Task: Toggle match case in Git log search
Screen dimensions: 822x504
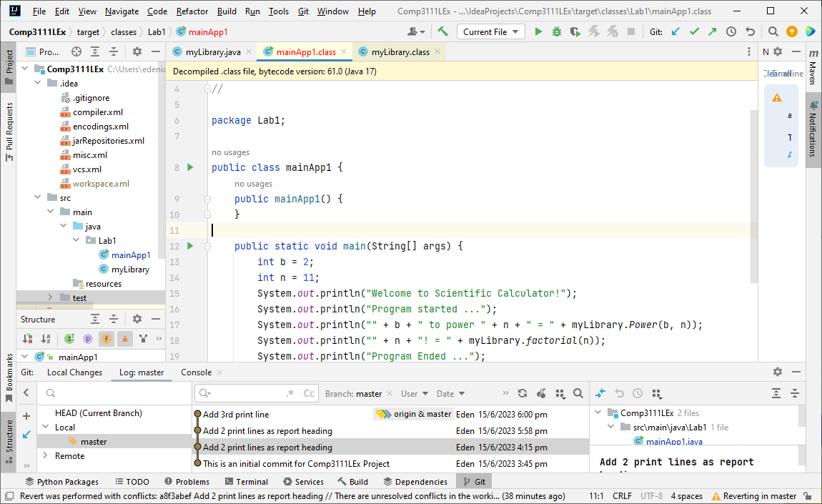Action: pos(310,393)
